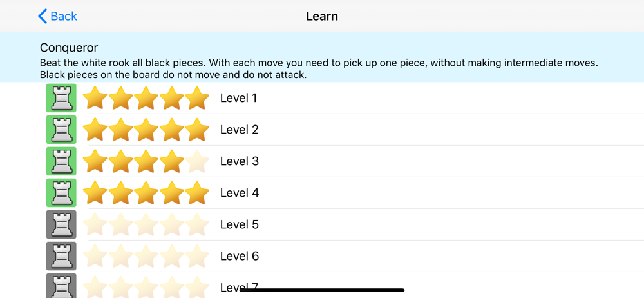
Task: Tap the gray rook icon for Level 5
Action: (61, 224)
